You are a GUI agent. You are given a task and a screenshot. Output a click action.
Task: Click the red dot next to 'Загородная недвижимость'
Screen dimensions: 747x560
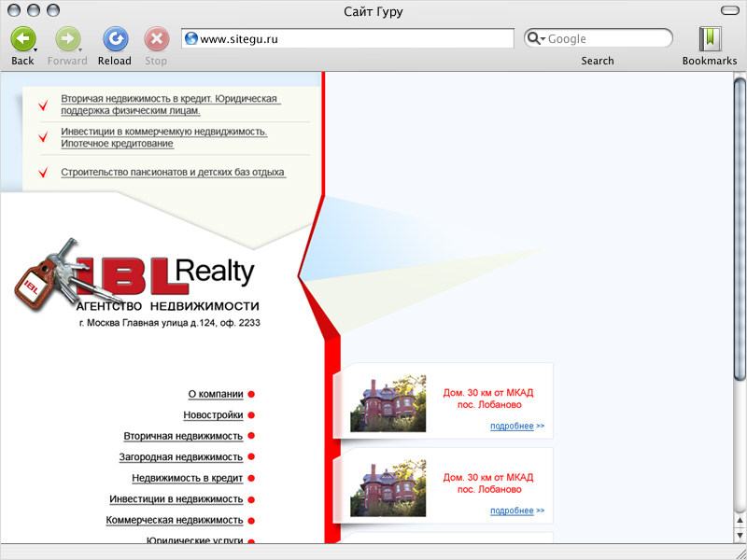point(251,457)
